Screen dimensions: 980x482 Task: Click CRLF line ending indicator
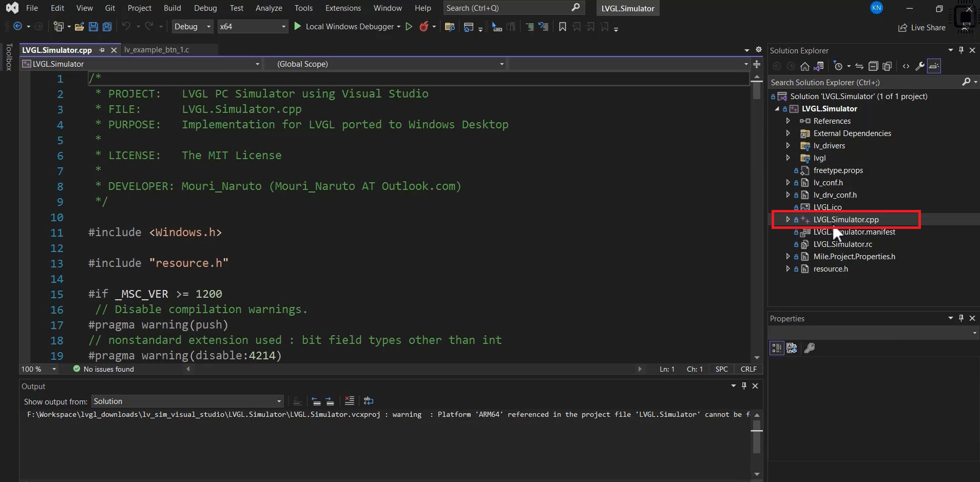coord(748,369)
